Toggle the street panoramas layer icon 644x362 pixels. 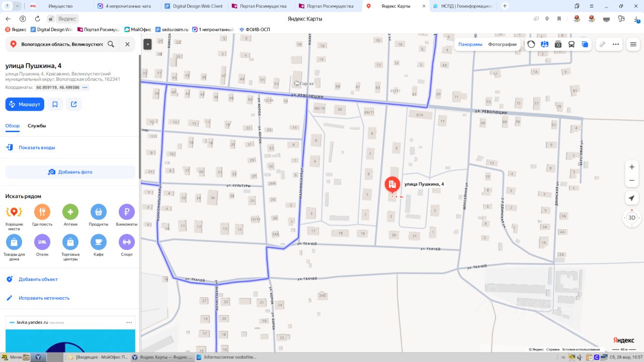(x=544, y=44)
